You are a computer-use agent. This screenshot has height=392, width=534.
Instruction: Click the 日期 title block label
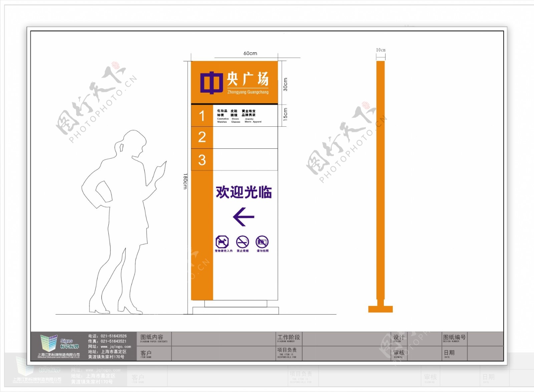point(449,353)
